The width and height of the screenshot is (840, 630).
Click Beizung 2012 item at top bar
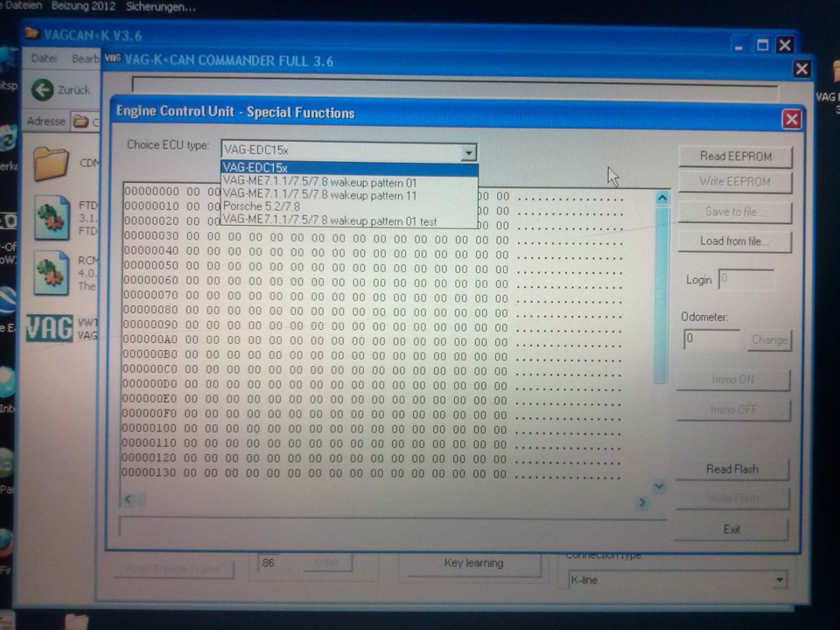[84, 6]
